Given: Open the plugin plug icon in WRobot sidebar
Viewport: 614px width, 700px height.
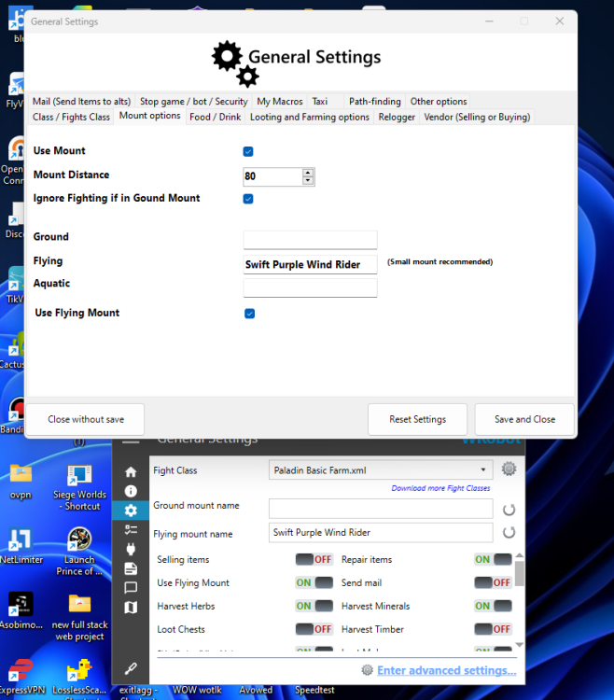Looking at the screenshot, I should (x=131, y=549).
